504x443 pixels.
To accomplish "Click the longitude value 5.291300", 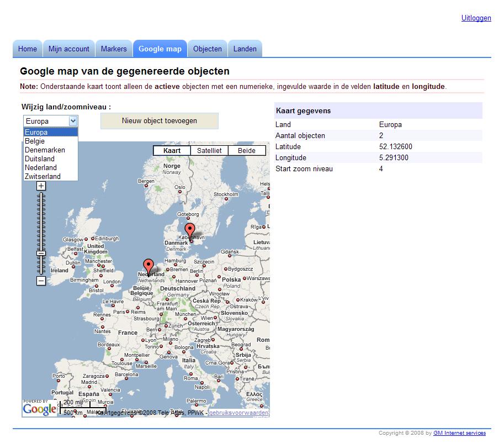I will click(x=394, y=157).
